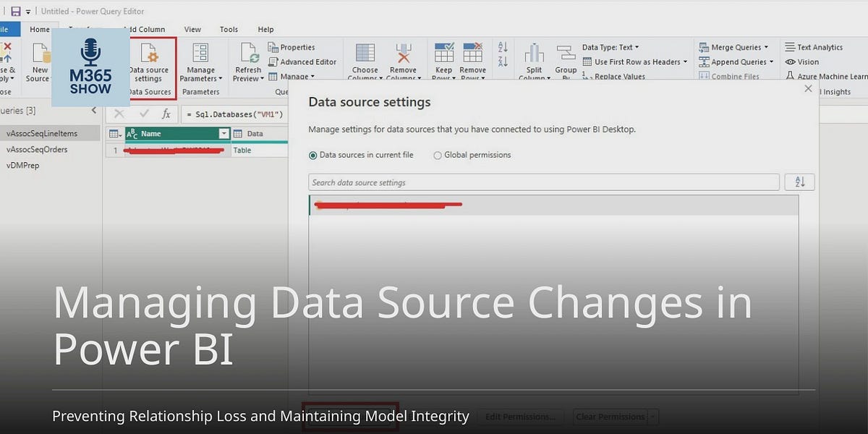Image resolution: width=868 pixels, height=434 pixels.
Task: Open the Advanced Editor
Action: (x=302, y=61)
